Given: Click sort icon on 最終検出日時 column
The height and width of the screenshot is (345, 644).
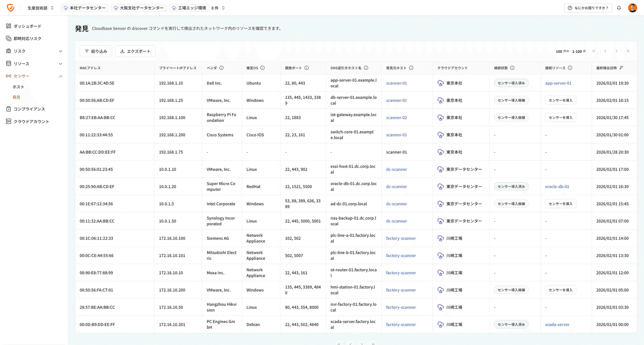Looking at the screenshot, I should click(622, 68).
